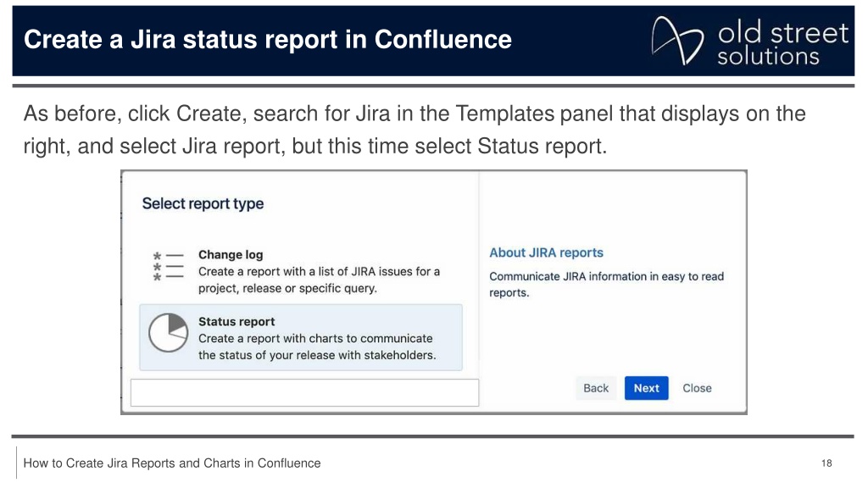The width and height of the screenshot is (868, 488).
Task: Click the Status report title label
Action: pyautogui.click(x=236, y=321)
